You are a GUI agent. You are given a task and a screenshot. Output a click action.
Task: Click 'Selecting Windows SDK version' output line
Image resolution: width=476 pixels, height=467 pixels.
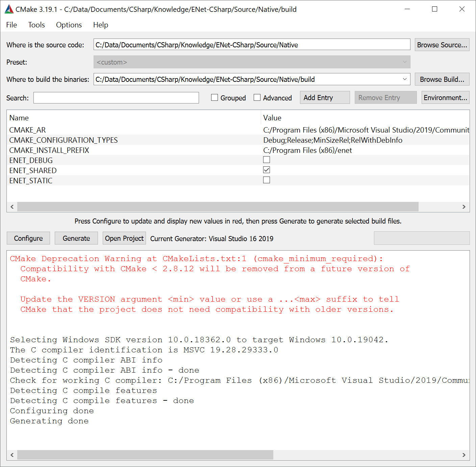(x=199, y=340)
